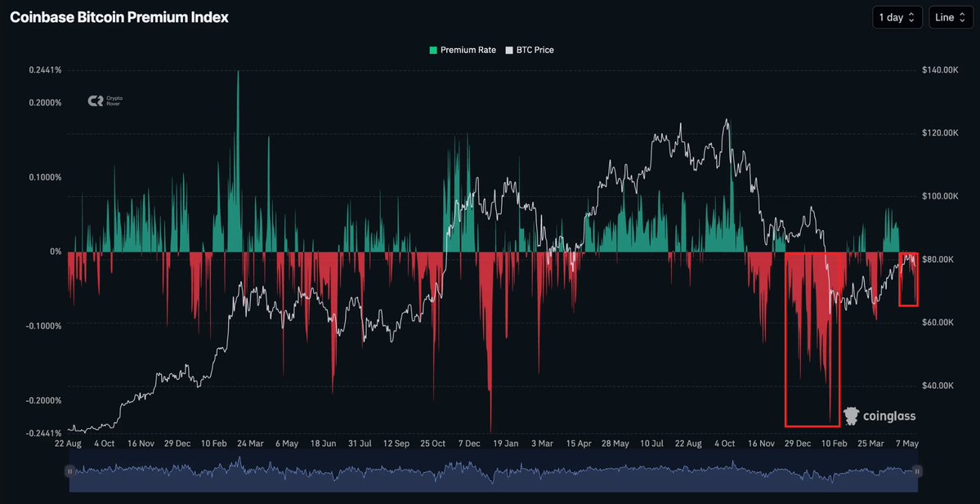Click the coinglass watermark text
The image size is (980, 504).
[x=889, y=416]
